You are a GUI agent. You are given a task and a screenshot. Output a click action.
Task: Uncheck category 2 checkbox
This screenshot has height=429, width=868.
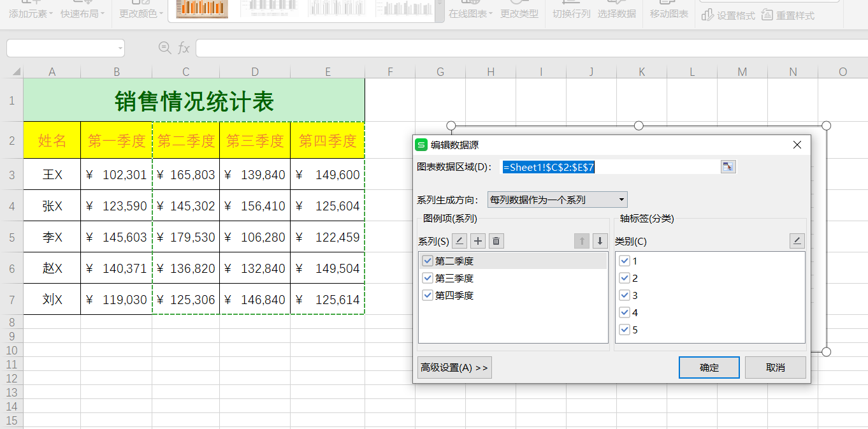(625, 278)
